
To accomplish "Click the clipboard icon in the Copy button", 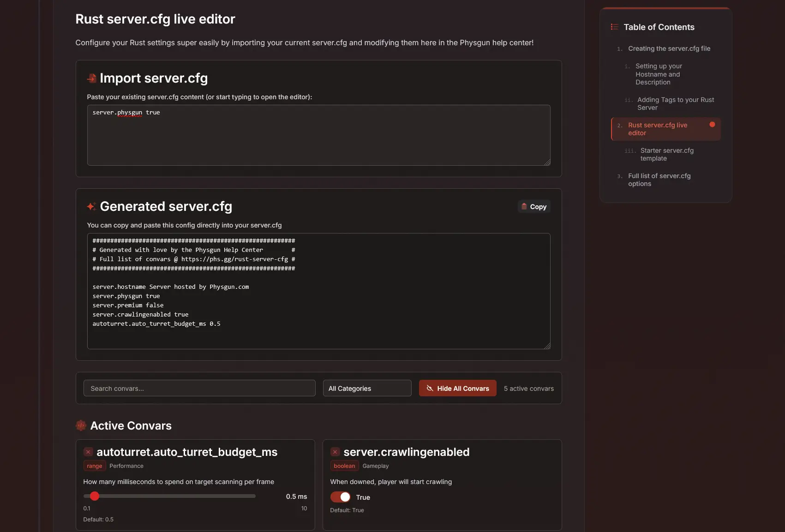I will (525, 206).
